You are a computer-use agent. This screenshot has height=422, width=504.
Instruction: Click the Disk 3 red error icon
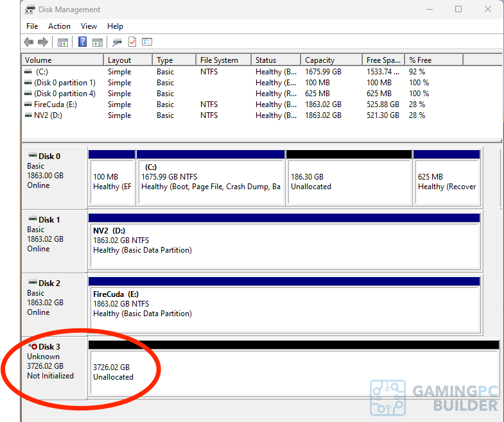click(33, 346)
